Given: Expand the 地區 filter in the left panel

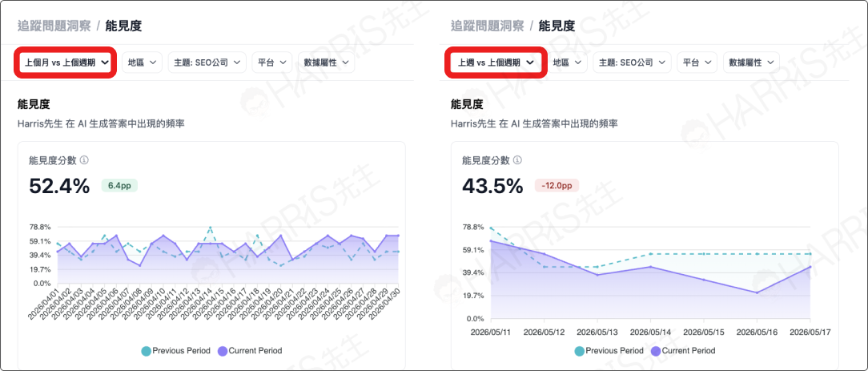Looking at the screenshot, I should (143, 63).
